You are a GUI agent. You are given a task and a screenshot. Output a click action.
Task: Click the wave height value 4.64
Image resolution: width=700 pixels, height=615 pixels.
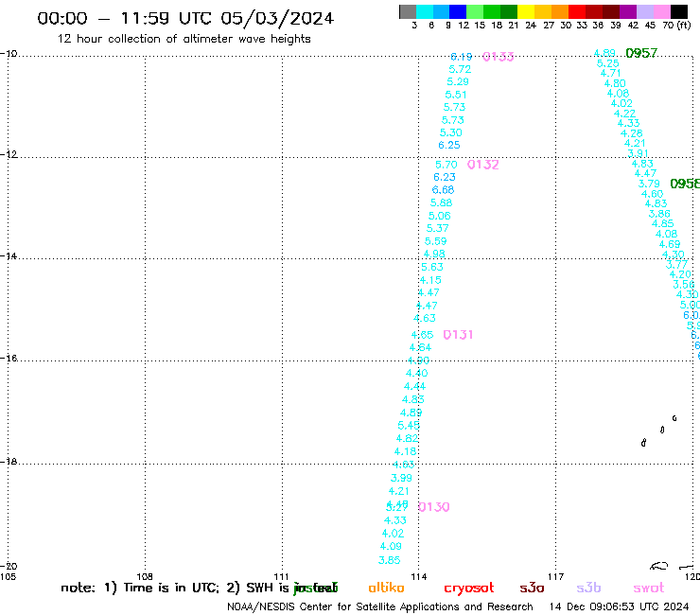pyautogui.click(x=421, y=348)
